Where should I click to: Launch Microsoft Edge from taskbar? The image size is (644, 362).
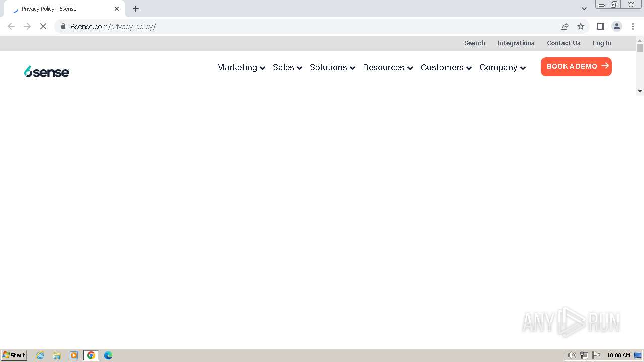pyautogui.click(x=108, y=355)
